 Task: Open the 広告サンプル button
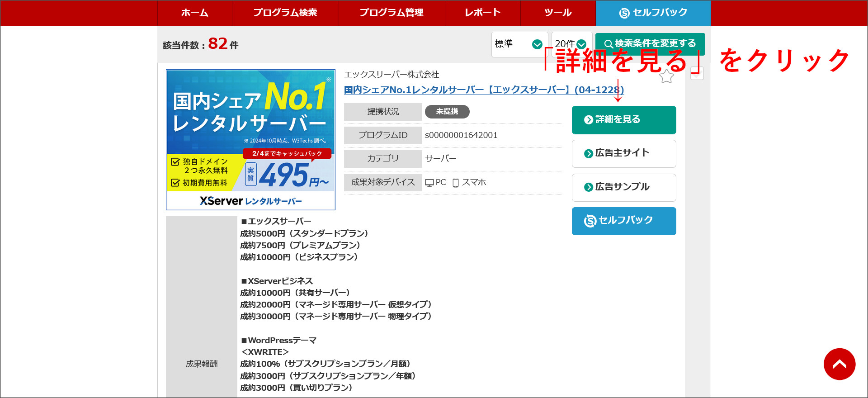(624, 188)
